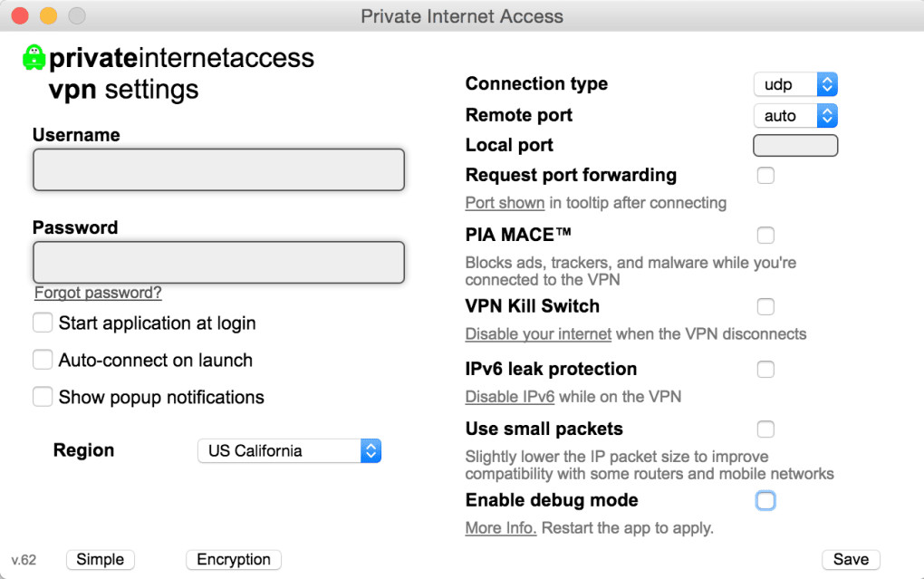Enable PIA MACE ad blocking checkbox
This screenshot has width=924, height=579.
pyautogui.click(x=765, y=236)
